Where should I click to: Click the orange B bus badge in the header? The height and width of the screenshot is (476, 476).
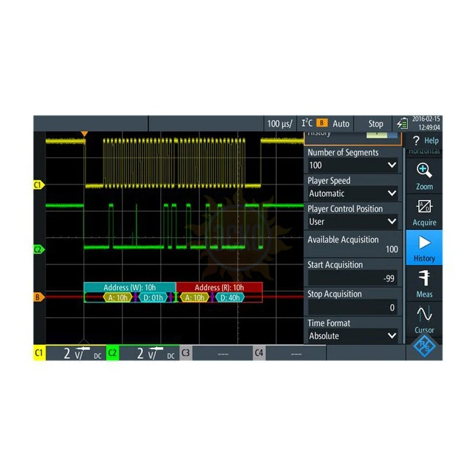(321, 123)
